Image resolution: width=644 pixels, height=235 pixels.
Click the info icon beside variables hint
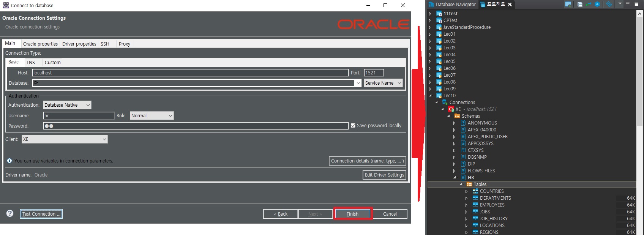tap(9, 161)
